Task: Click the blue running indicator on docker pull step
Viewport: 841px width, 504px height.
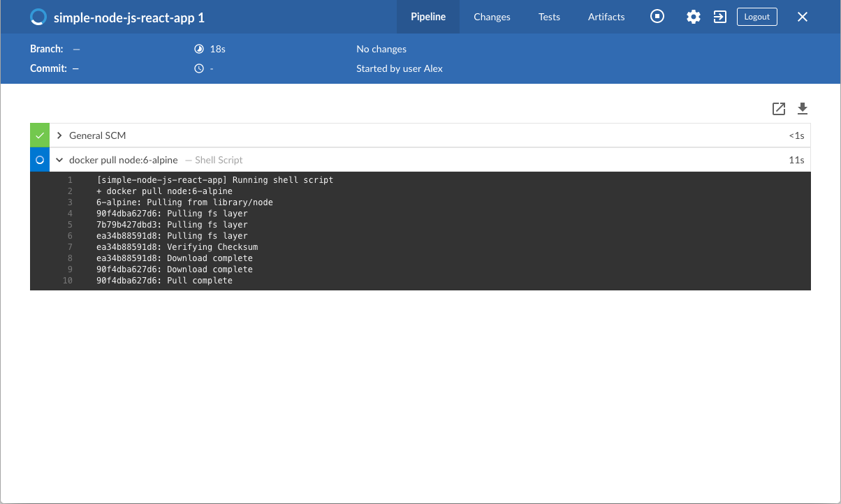Action: pos(40,160)
